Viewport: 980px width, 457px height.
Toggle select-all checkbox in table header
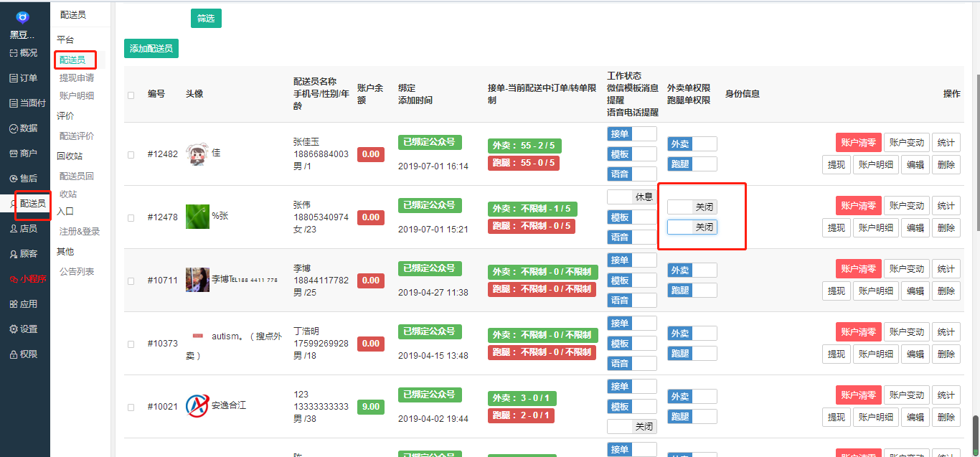pyautogui.click(x=131, y=95)
